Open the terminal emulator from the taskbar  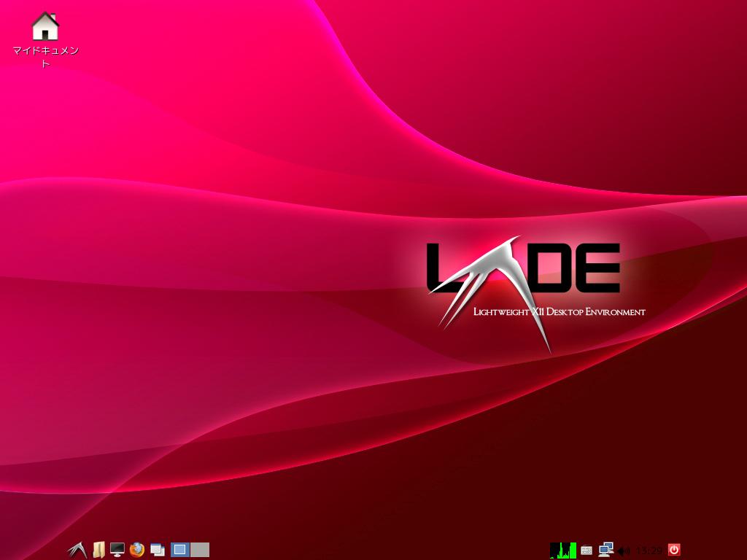tap(118, 550)
